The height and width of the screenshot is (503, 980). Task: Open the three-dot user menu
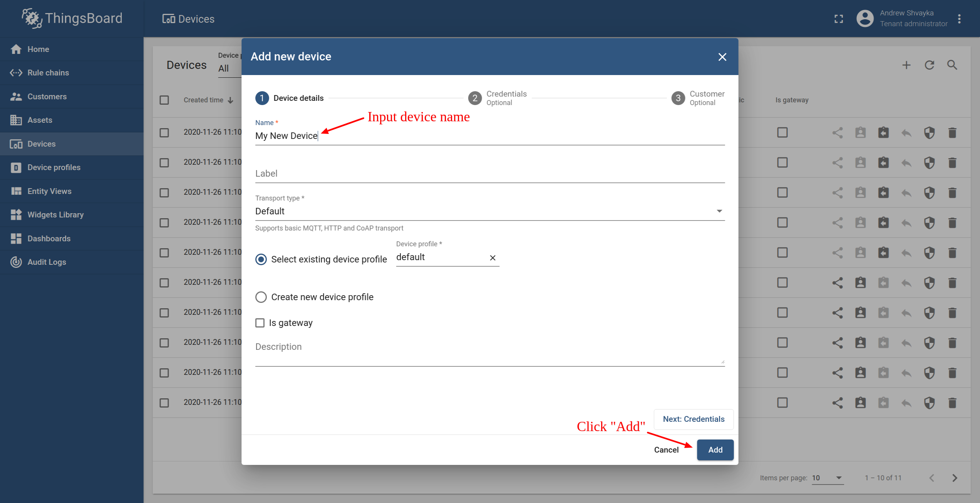coord(959,19)
